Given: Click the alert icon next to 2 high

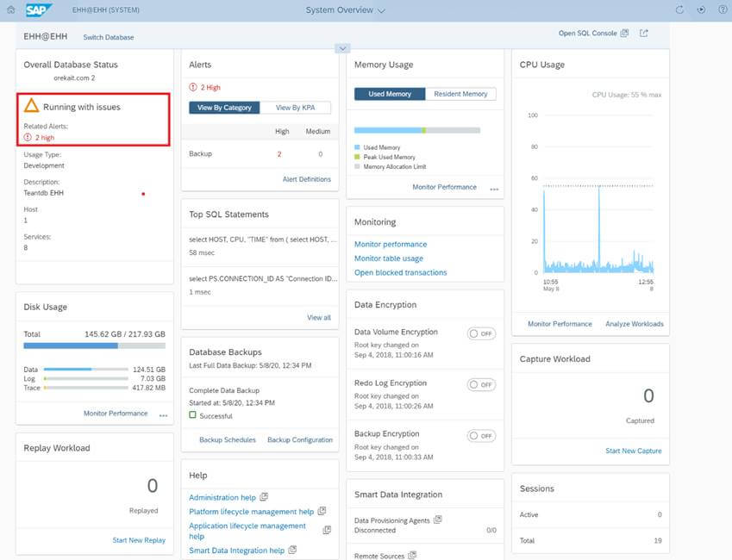Looking at the screenshot, I should click(28, 137).
